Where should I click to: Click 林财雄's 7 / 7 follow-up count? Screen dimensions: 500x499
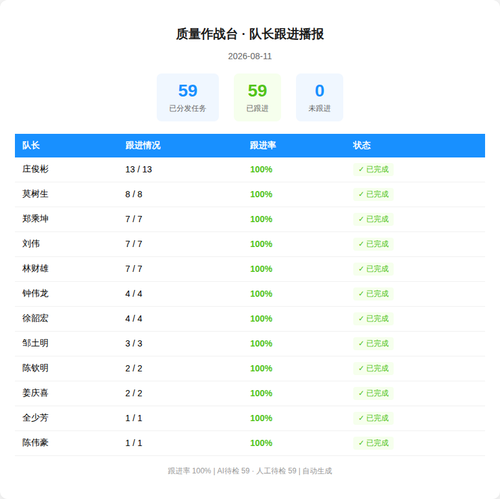(134, 269)
